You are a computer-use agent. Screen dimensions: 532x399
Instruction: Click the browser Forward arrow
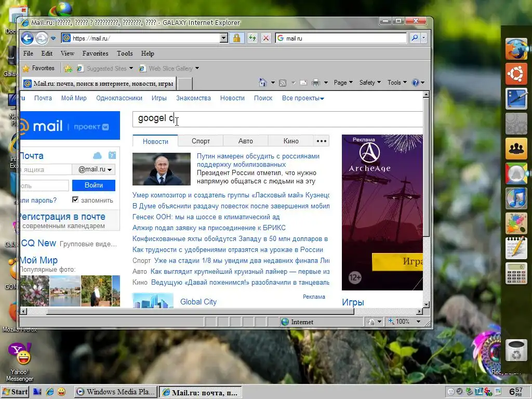tap(42, 38)
